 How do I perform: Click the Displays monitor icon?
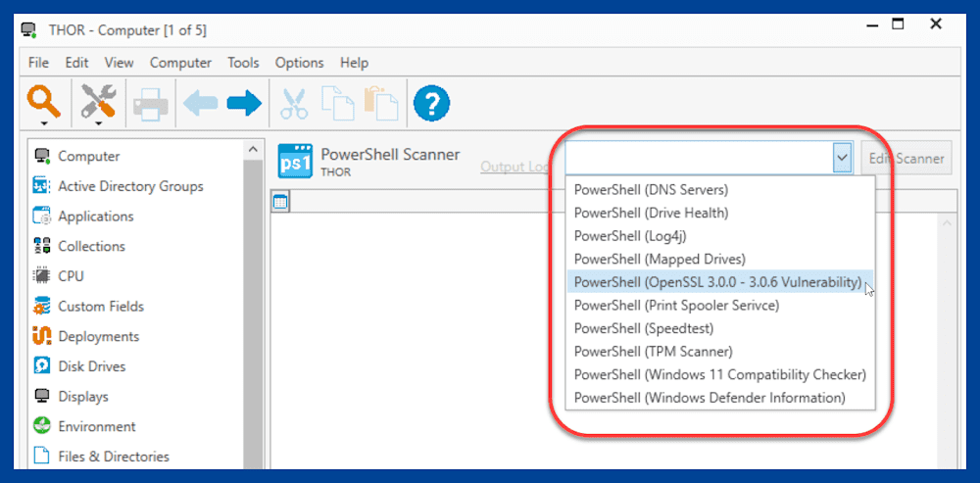(41, 396)
